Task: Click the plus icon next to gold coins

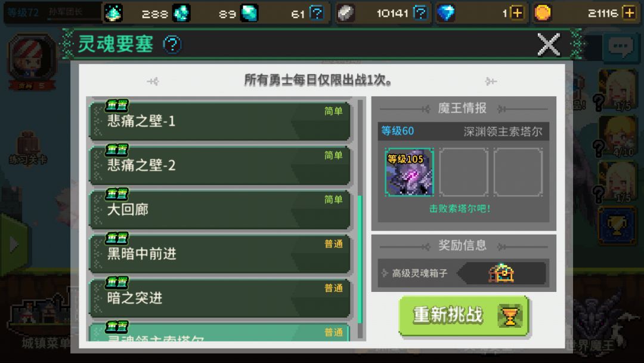Action: (x=629, y=13)
